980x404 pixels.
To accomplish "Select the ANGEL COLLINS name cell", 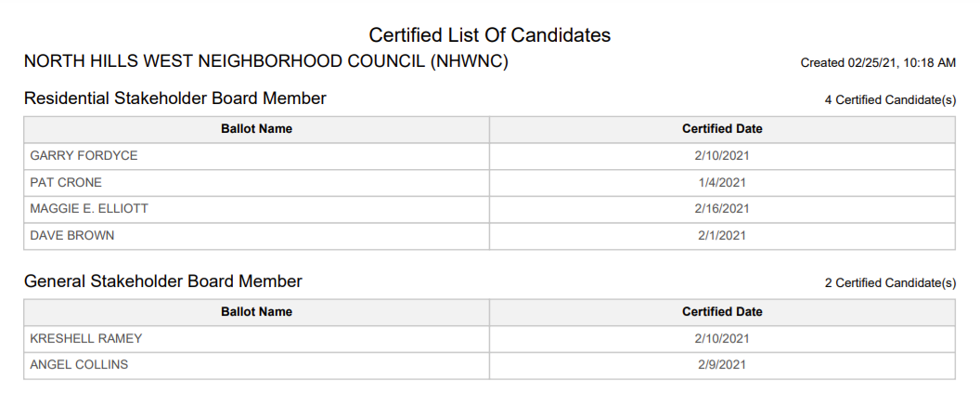I will [x=257, y=365].
